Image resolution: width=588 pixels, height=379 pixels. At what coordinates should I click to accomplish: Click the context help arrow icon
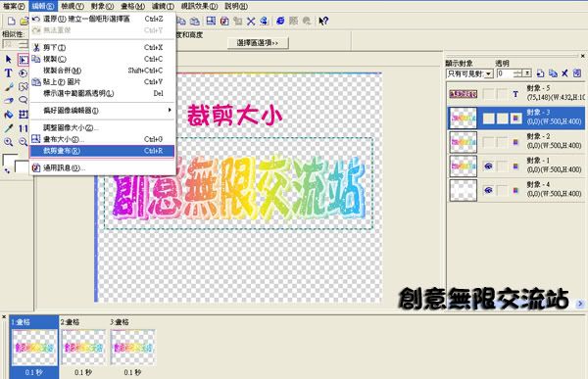[x=323, y=21]
